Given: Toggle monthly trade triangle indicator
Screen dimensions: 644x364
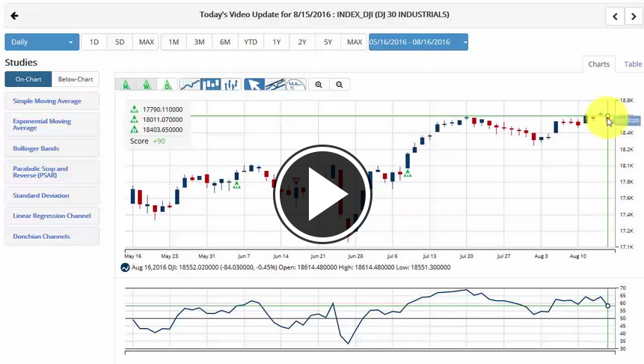Looking at the screenshot, I should pyautogui.click(x=126, y=85).
